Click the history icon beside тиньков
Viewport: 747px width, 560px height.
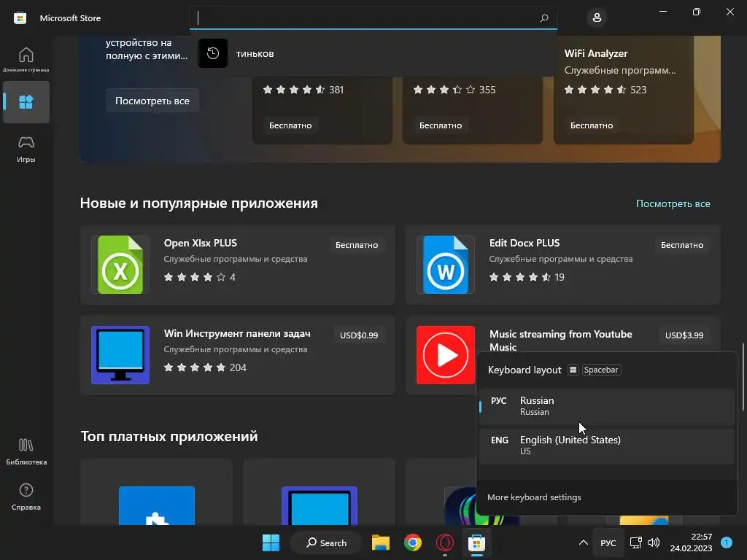coord(213,53)
